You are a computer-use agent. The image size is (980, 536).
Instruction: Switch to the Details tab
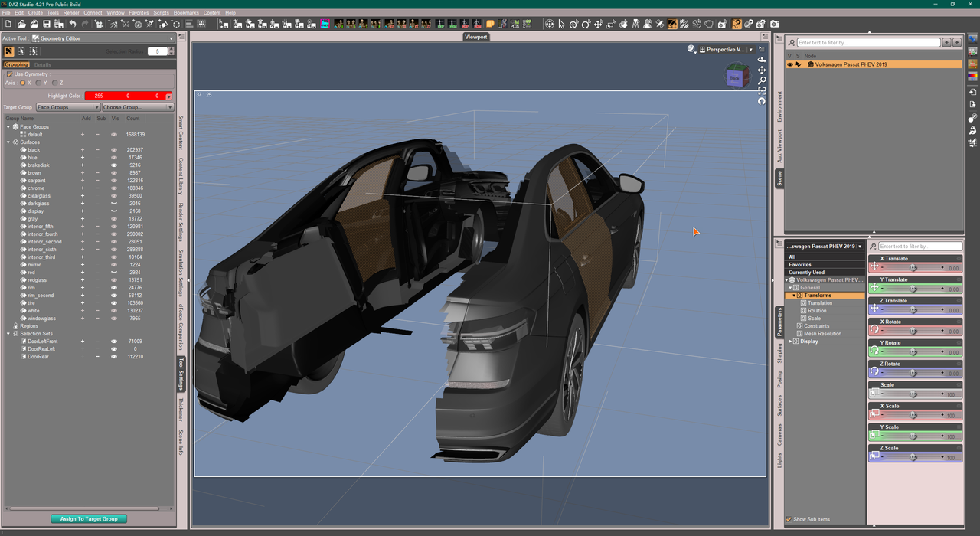click(42, 65)
